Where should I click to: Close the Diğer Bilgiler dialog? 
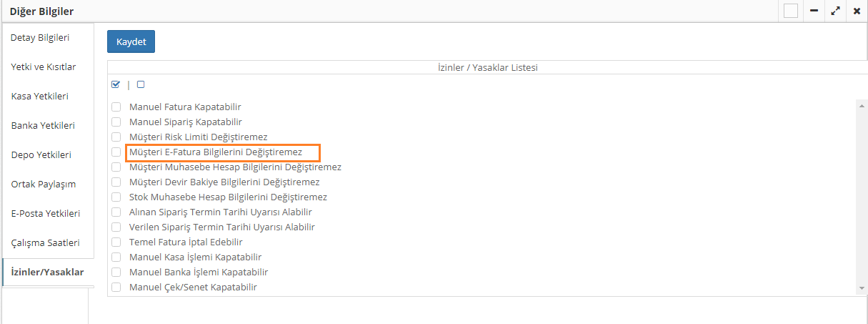pyautogui.click(x=857, y=11)
